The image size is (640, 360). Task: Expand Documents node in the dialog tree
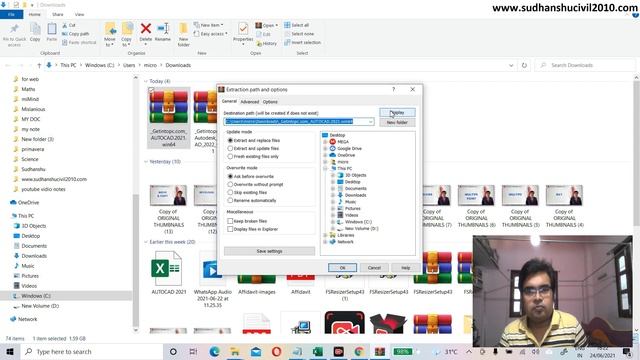333,189
